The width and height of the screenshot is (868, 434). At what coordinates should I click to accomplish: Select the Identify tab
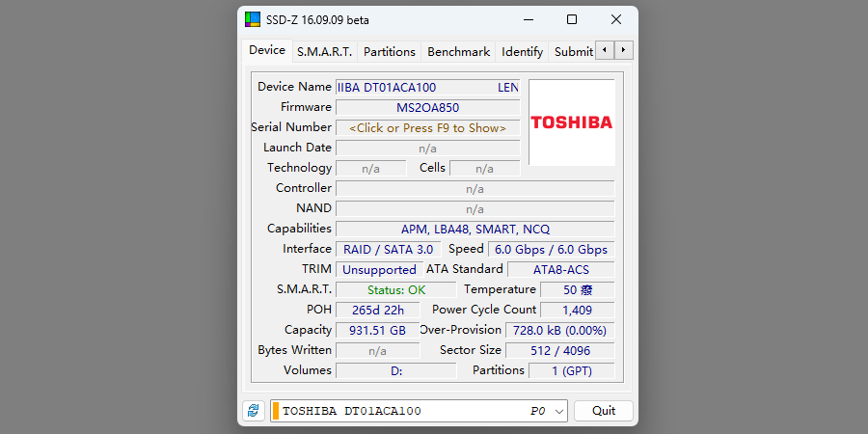(522, 52)
